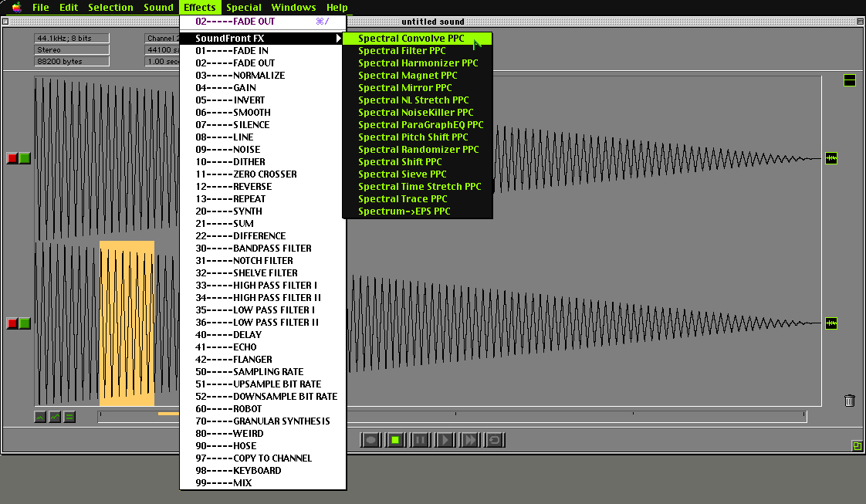Viewport: 866px width, 504px height.
Task: Choose Spectral Trace PPC
Action: [x=417, y=198]
